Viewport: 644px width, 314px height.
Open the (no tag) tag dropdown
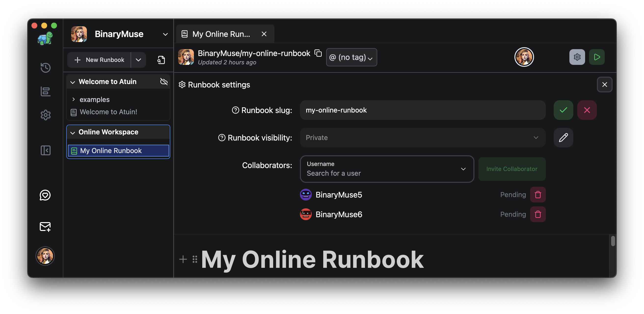point(351,57)
